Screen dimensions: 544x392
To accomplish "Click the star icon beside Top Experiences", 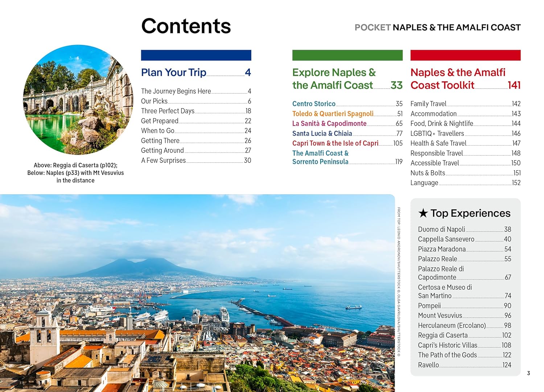I will click(423, 213).
